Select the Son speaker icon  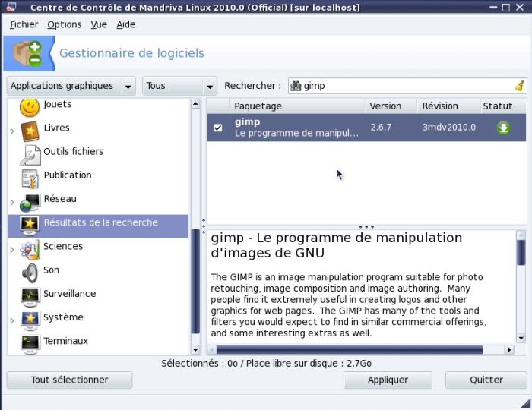pyautogui.click(x=30, y=273)
